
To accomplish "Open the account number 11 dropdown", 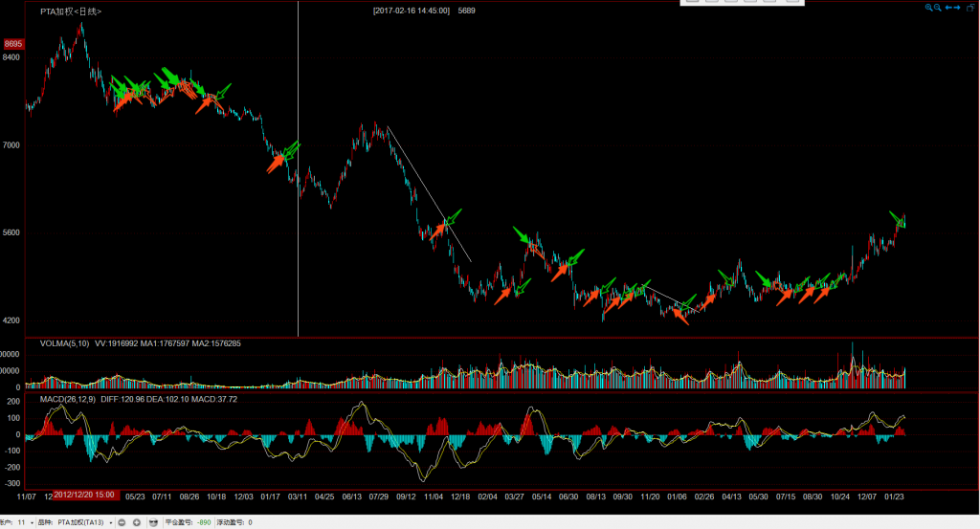I will [33, 522].
